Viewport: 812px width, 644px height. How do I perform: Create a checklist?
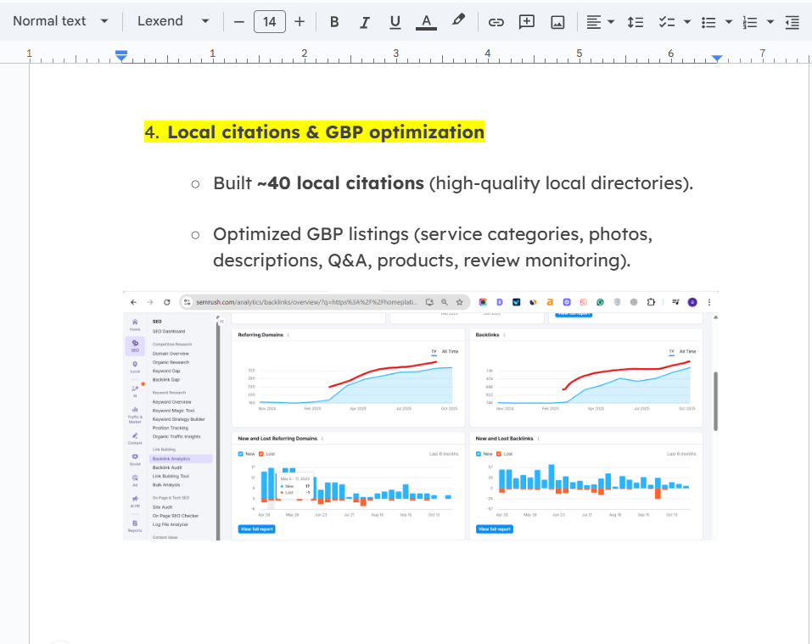point(668,22)
